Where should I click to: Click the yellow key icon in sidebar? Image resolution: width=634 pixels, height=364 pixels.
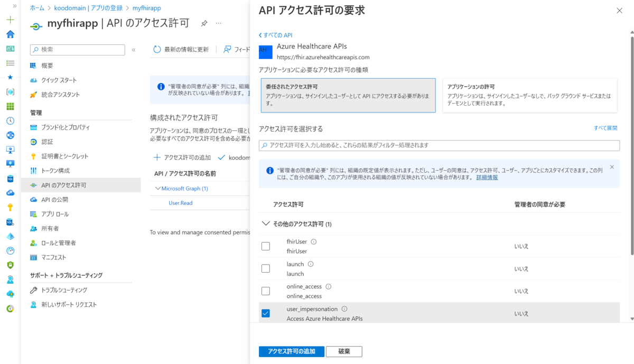point(10,207)
